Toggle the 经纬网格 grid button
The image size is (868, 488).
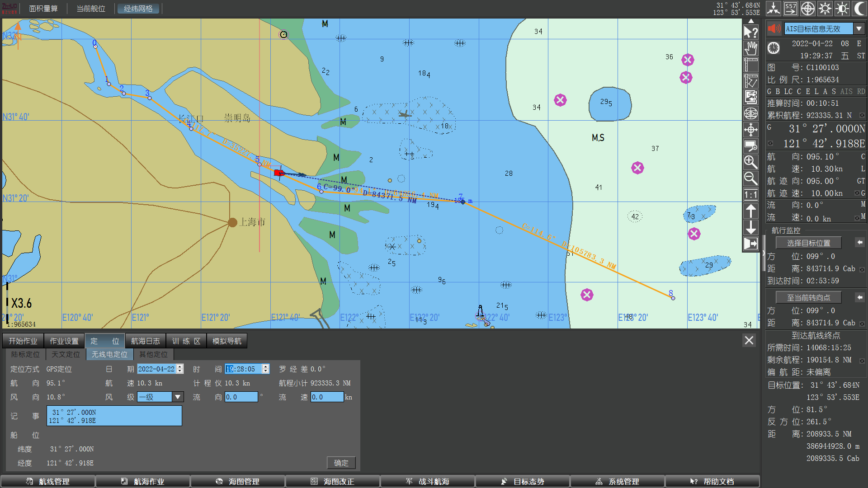click(x=138, y=9)
